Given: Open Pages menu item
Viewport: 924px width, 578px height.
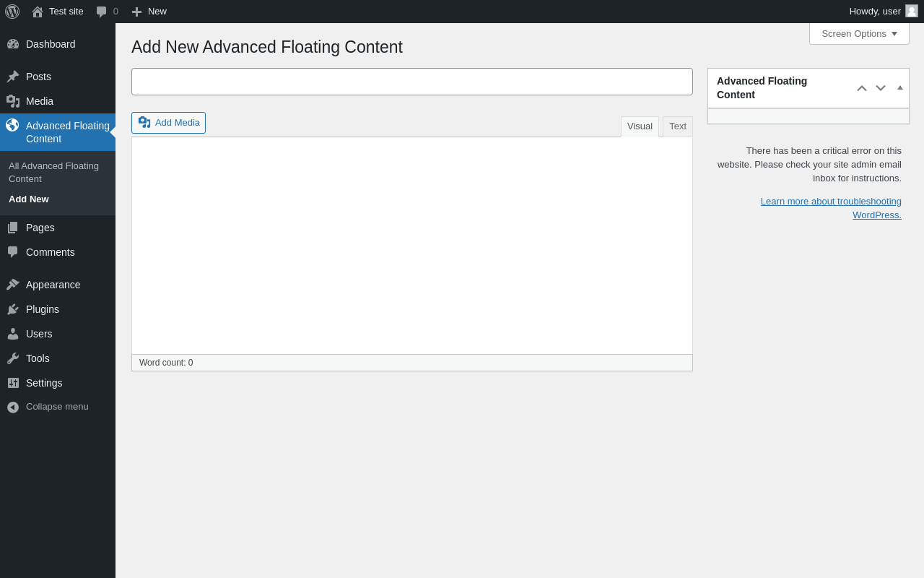Looking at the screenshot, I should click(58, 228).
